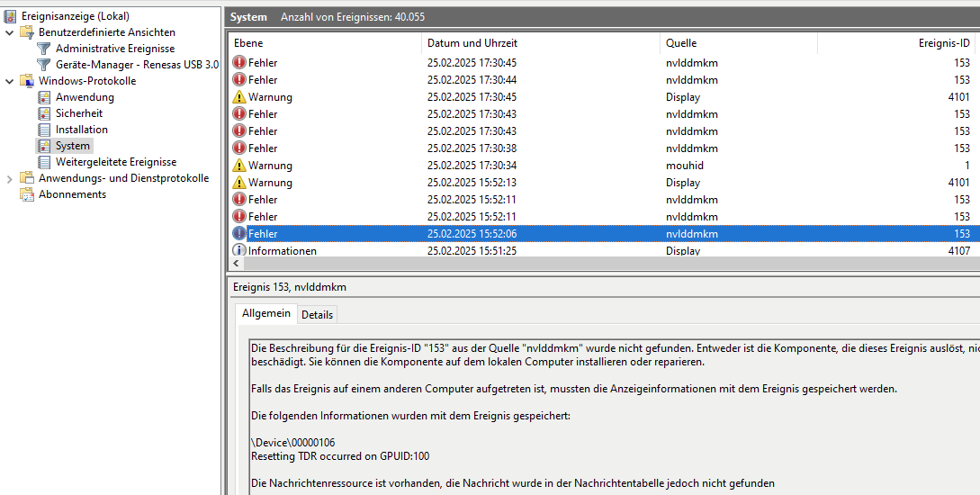Click the Installation log icon
This screenshot has height=495, width=980.
(x=44, y=130)
